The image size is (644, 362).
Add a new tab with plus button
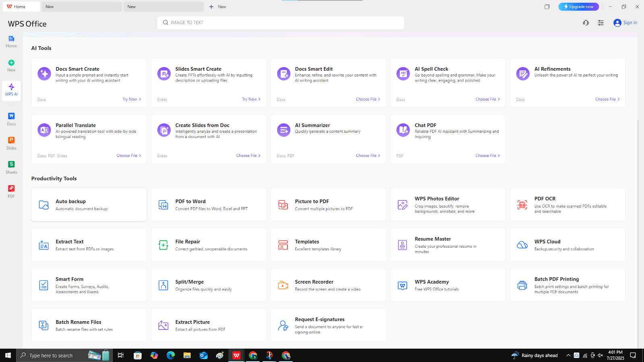(211, 6)
